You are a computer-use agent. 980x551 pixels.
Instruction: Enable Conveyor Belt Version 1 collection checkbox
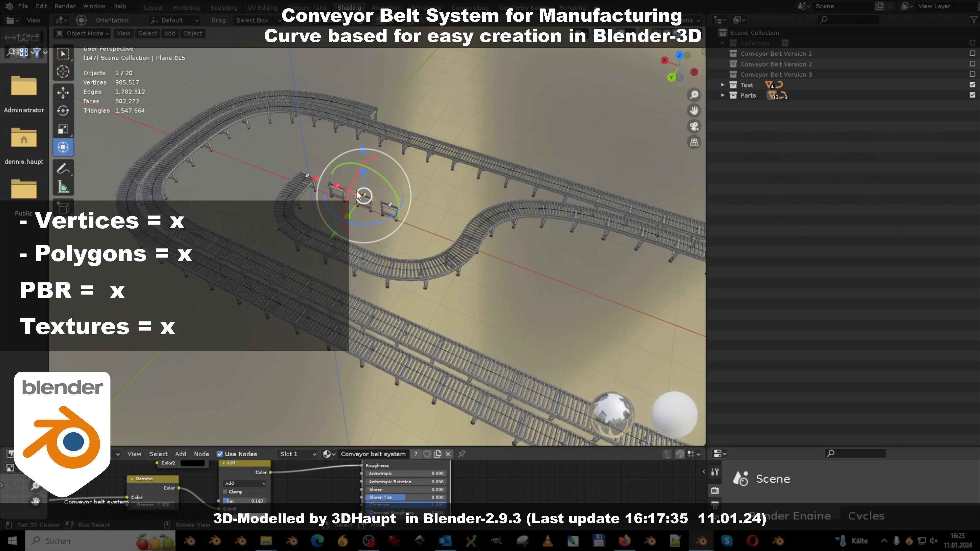[972, 53]
